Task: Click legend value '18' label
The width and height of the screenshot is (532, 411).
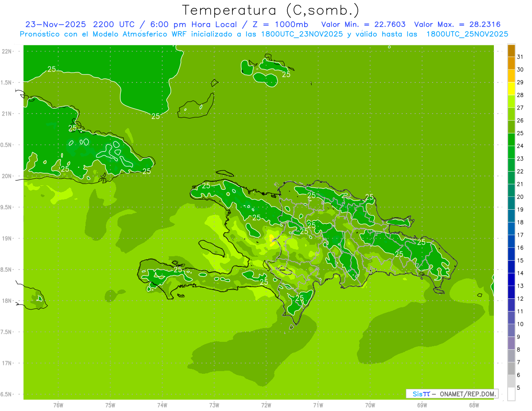Action: (x=520, y=223)
